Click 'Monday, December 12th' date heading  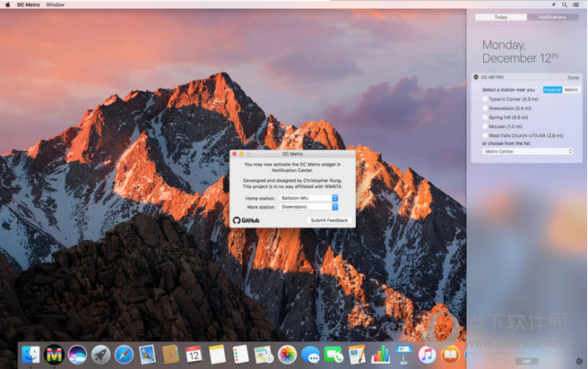coord(520,51)
